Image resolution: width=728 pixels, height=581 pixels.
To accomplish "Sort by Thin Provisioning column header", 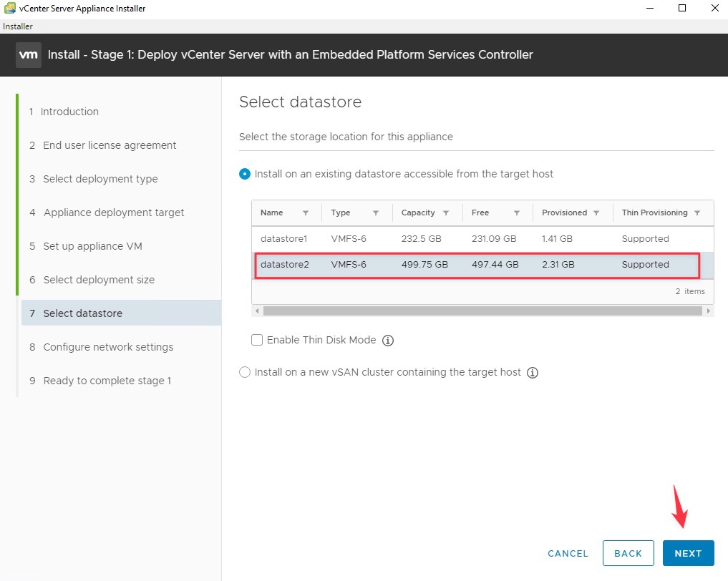I will (x=655, y=213).
